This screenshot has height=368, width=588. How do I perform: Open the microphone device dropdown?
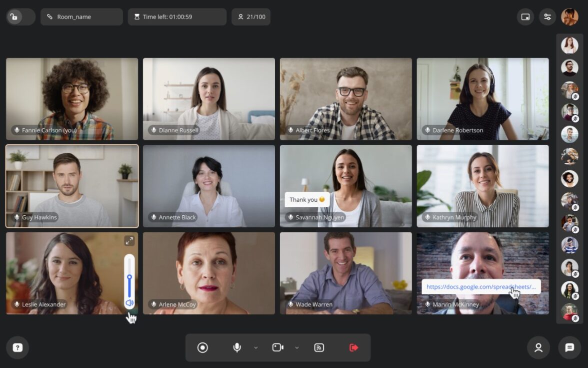click(256, 347)
